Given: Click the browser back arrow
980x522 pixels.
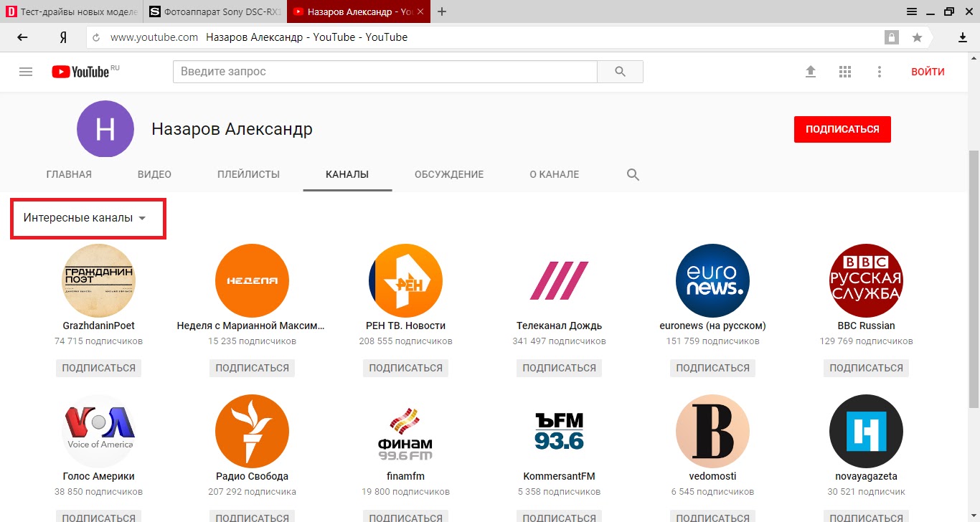Looking at the screenshot, I should 23,37.
